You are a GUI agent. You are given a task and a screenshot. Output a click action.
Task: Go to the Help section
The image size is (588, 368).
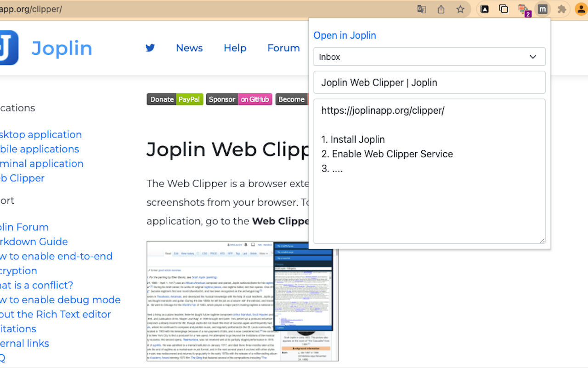point(235,48)
